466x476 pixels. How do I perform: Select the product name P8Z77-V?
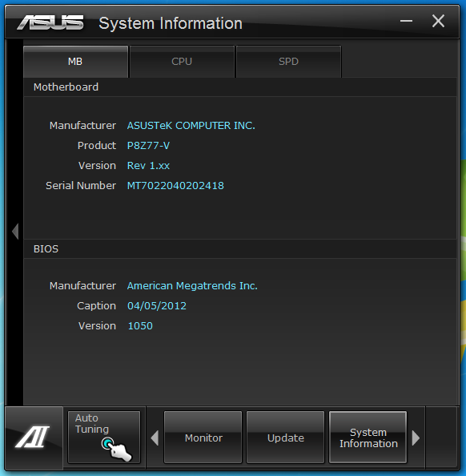pos(148,146)
